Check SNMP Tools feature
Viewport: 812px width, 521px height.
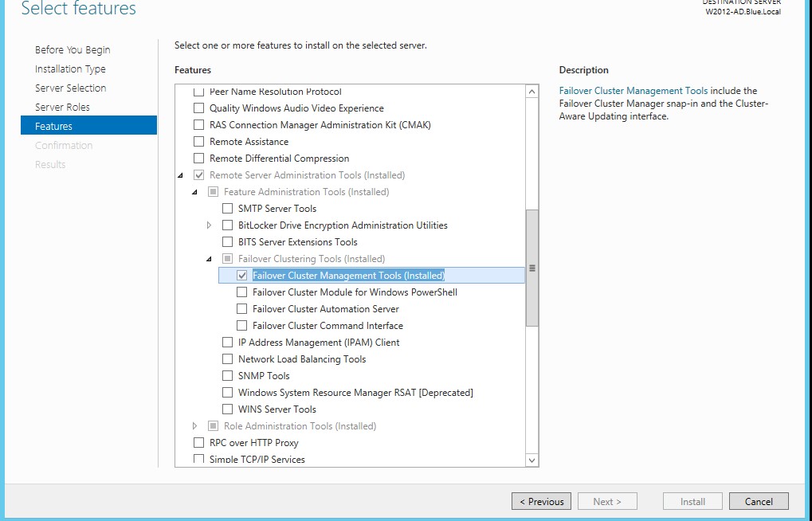[227, 375]
